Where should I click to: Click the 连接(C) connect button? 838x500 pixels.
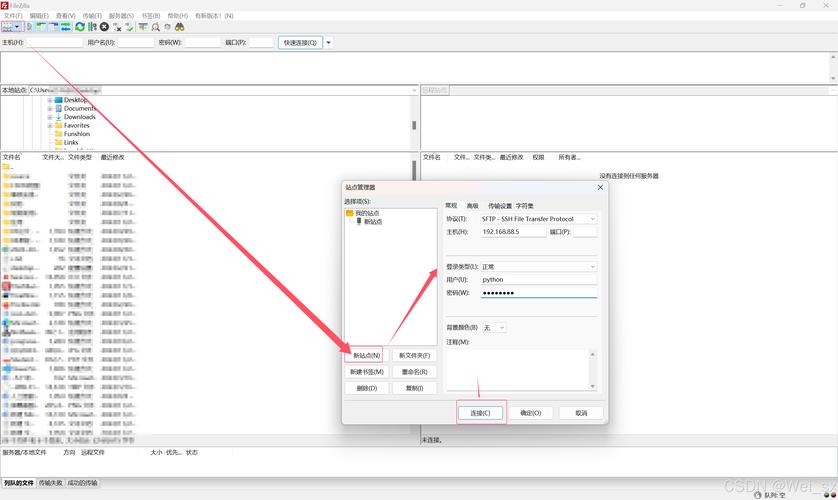pyautogui.click(x=481, y=413)
